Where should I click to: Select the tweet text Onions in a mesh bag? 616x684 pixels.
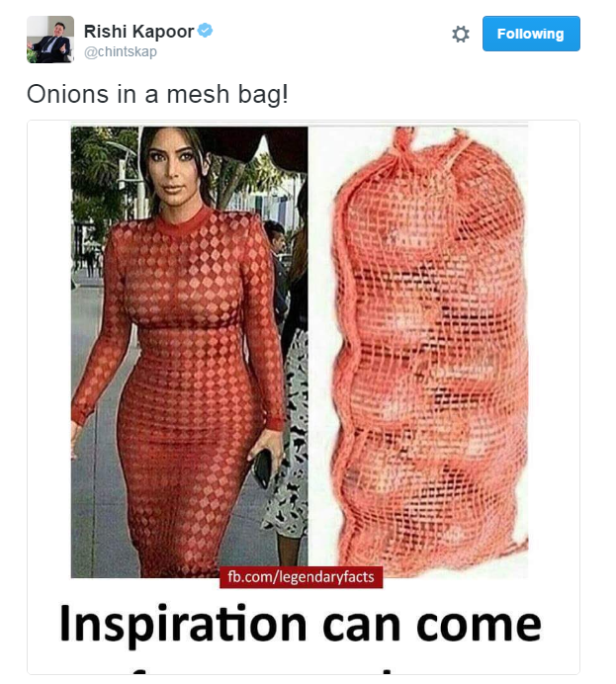pyautogui.click(x=157, y=94)
